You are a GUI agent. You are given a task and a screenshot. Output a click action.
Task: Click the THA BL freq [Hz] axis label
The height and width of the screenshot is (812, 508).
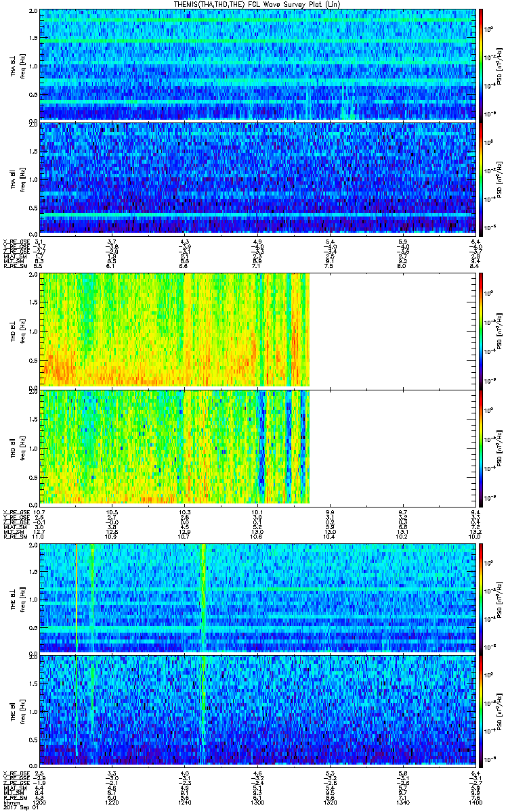coord(22,65)
